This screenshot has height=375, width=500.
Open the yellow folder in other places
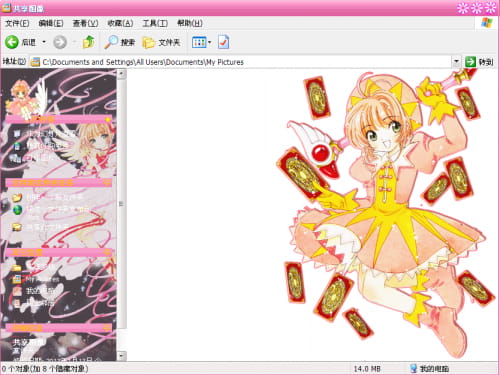[17, 267]
